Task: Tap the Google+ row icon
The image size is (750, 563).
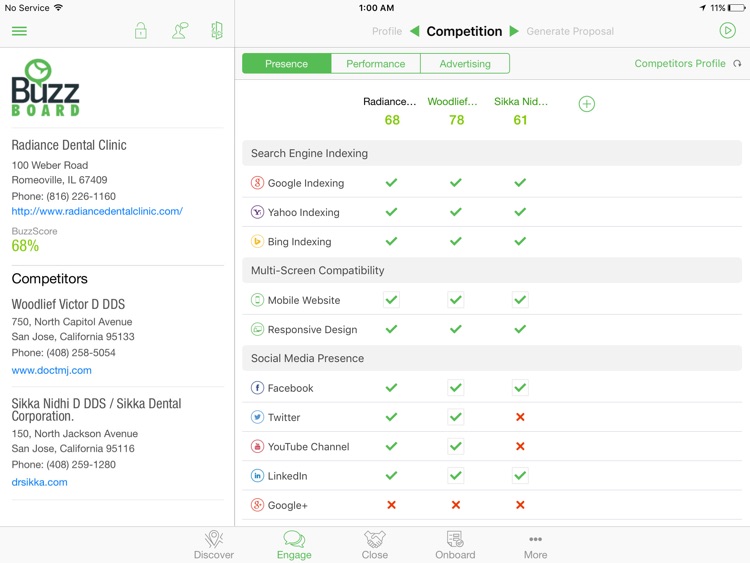Action: (x=257, y=505)
